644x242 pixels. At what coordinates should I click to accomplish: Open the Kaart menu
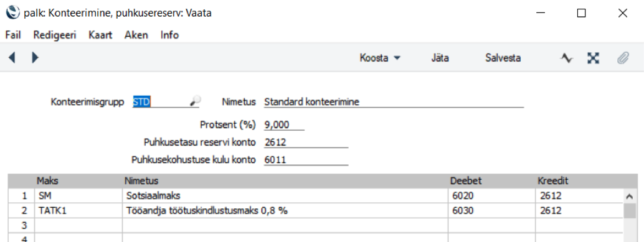pyautogui.click(x=100, y=35)
